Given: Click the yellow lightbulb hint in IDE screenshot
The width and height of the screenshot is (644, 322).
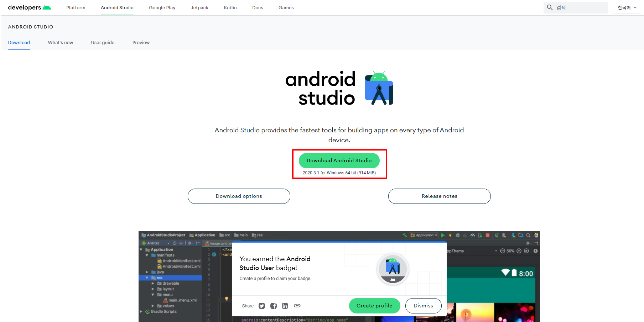Looking at the screenshot, I should click(x=227, y=299).
